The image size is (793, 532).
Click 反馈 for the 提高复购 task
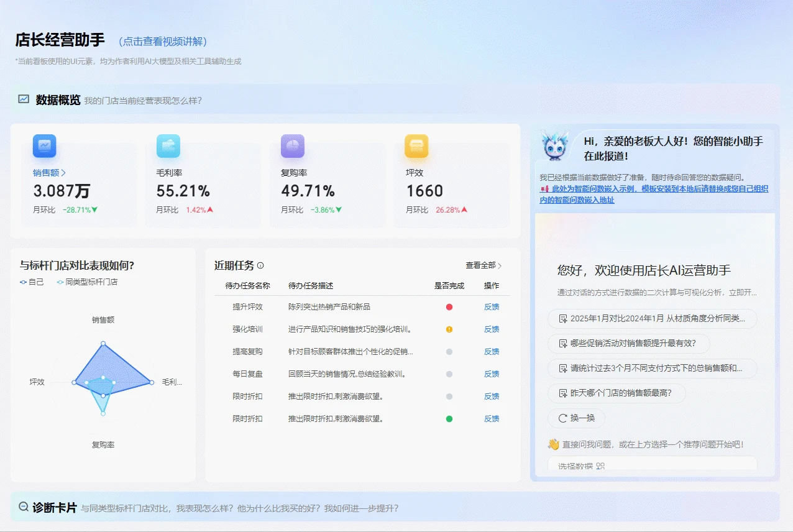coord(492,352)
